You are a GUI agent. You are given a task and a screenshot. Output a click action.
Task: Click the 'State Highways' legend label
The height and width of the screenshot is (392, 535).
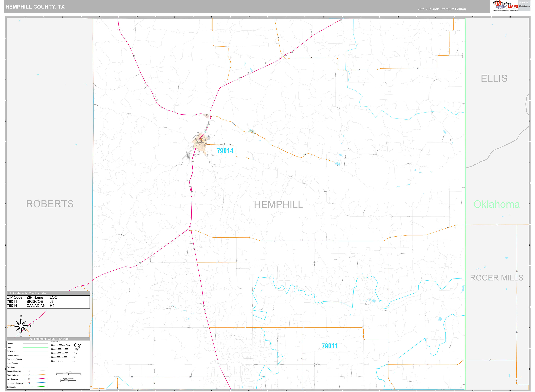pyautogui.click(x=13, y=375)
